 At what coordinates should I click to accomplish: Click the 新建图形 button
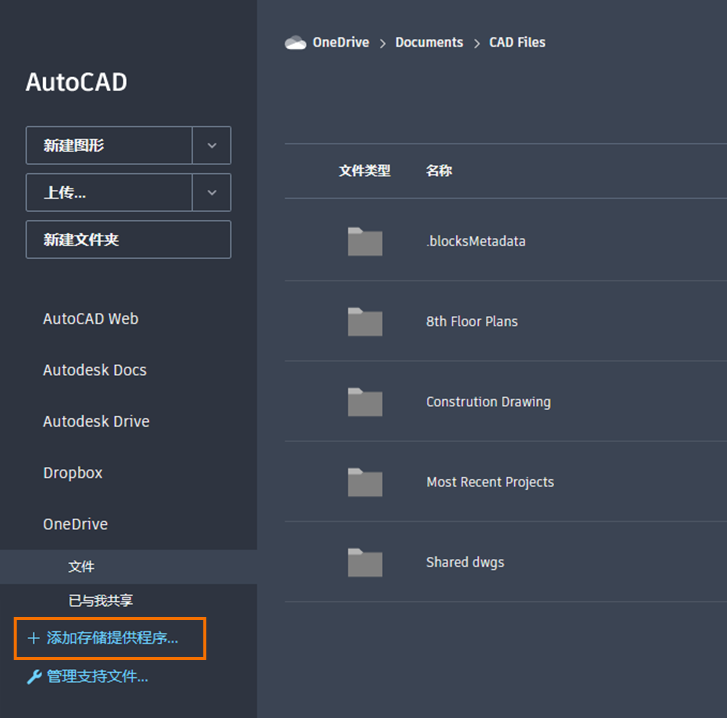click(109, 146)
